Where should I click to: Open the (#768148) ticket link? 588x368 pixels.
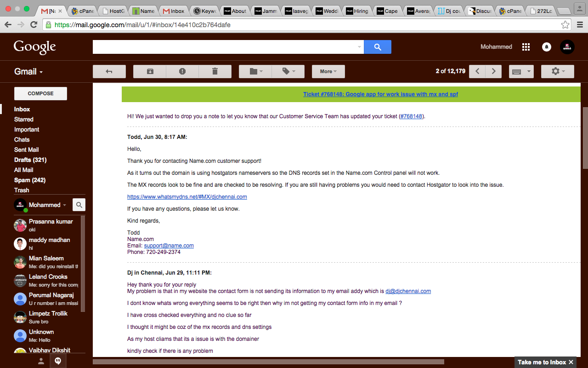pos(411,116)
